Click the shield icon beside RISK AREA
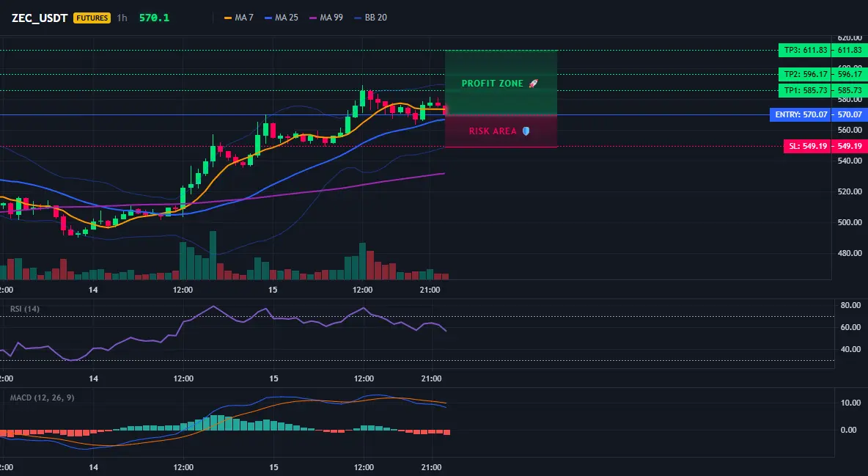 tap(526, 131)
